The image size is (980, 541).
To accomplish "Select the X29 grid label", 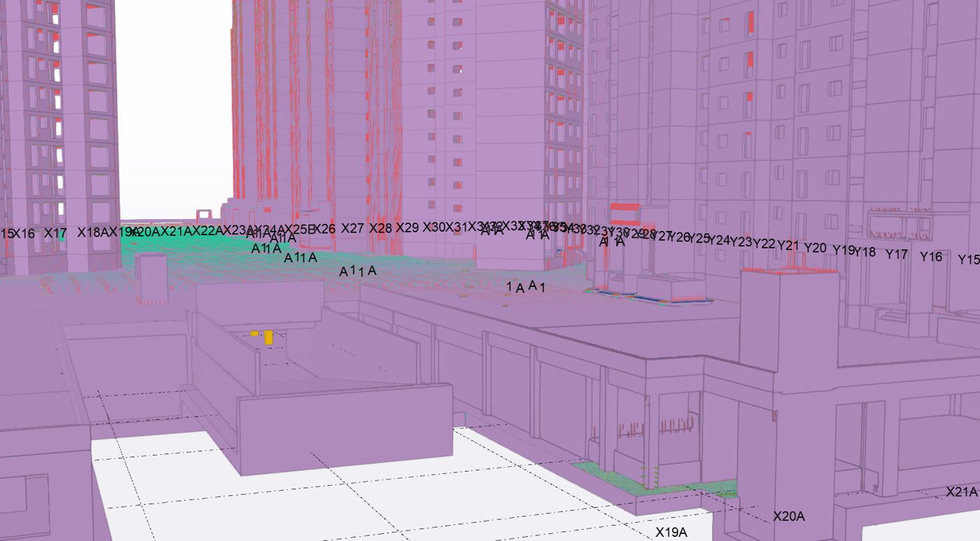I will (x=407, y=227).
